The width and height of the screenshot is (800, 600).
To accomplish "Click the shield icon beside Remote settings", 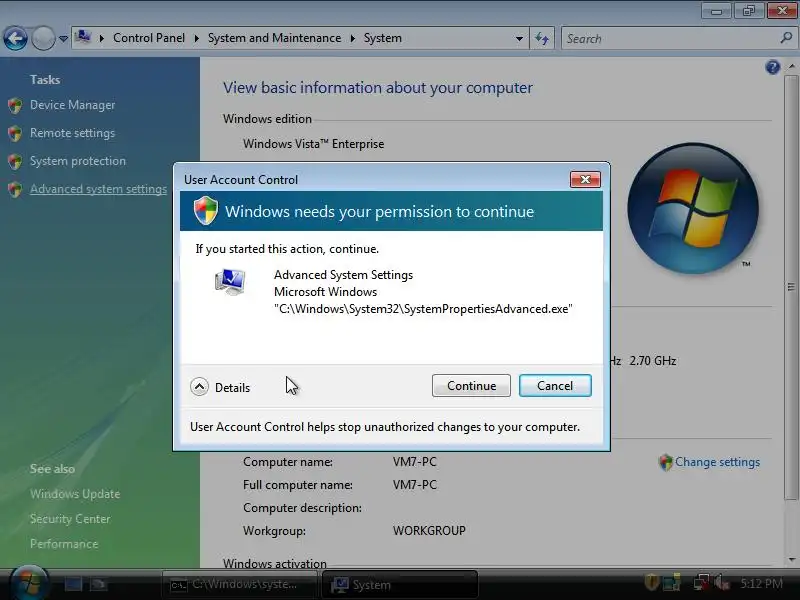I will click(x=15, y=134).
